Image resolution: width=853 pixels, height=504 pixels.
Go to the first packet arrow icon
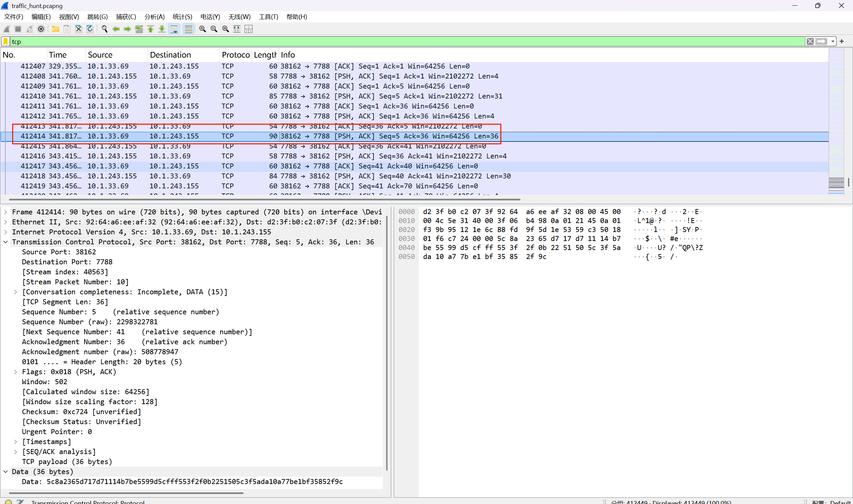151,29
